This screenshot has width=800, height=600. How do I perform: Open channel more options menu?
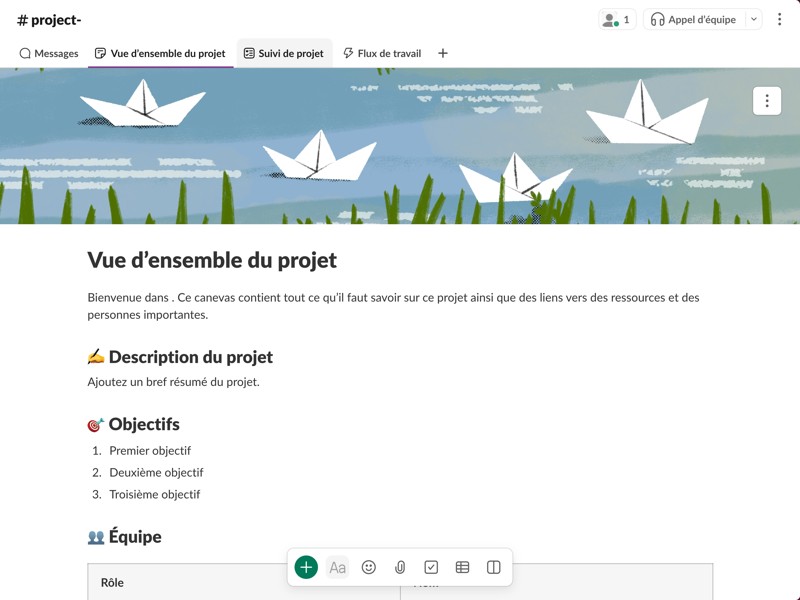tap(780, 19)
